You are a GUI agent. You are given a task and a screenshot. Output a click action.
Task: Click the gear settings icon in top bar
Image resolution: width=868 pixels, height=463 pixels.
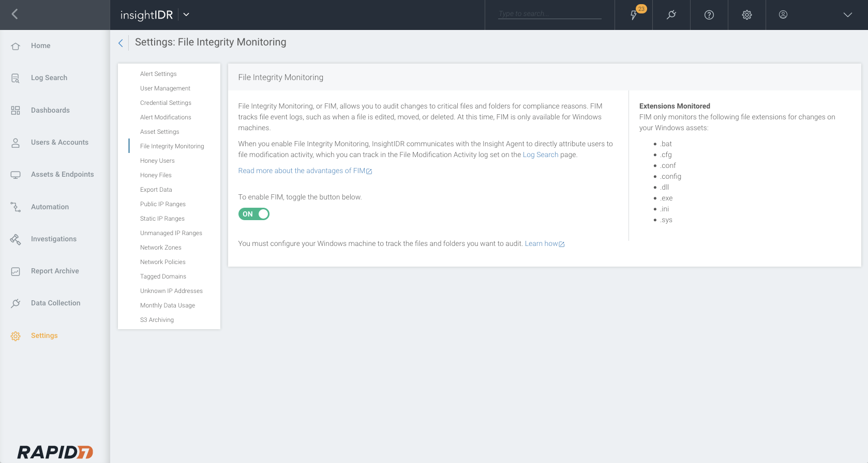pyautogui.click(x=747, y=15)
